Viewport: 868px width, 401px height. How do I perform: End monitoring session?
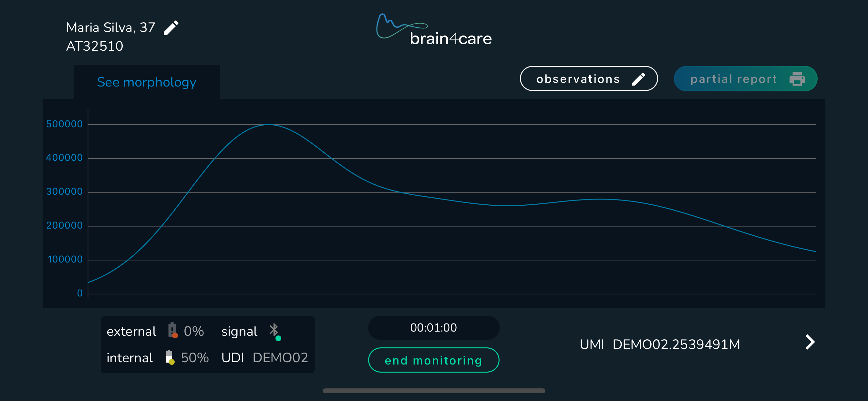tap(433, 360)
